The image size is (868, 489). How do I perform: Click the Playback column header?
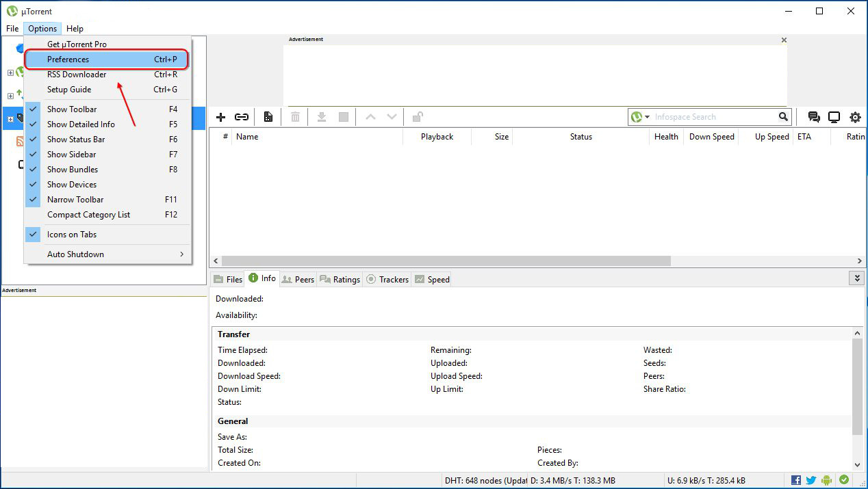(437, 137)
